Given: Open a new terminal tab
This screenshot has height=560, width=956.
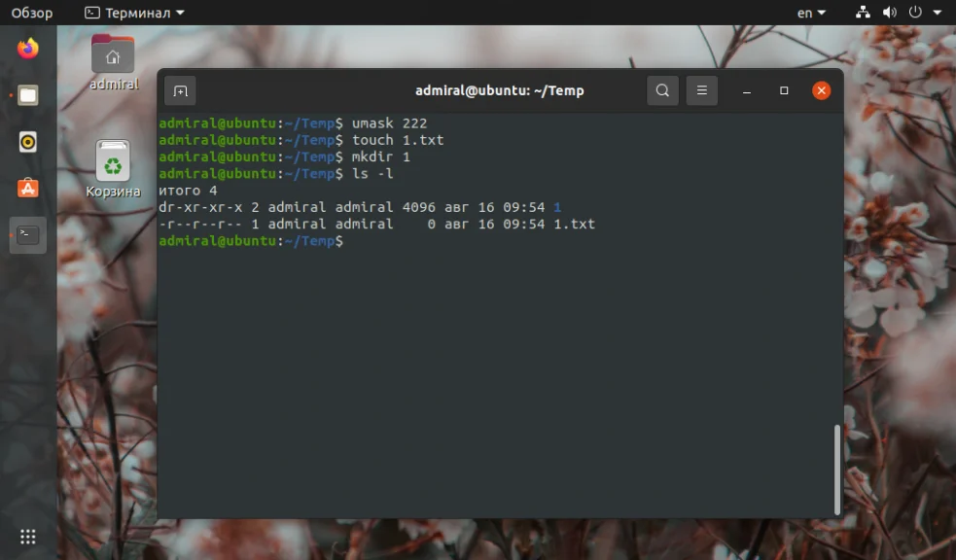Looking at the screenshot, I should pyautogui.click(x=180, y=89).
